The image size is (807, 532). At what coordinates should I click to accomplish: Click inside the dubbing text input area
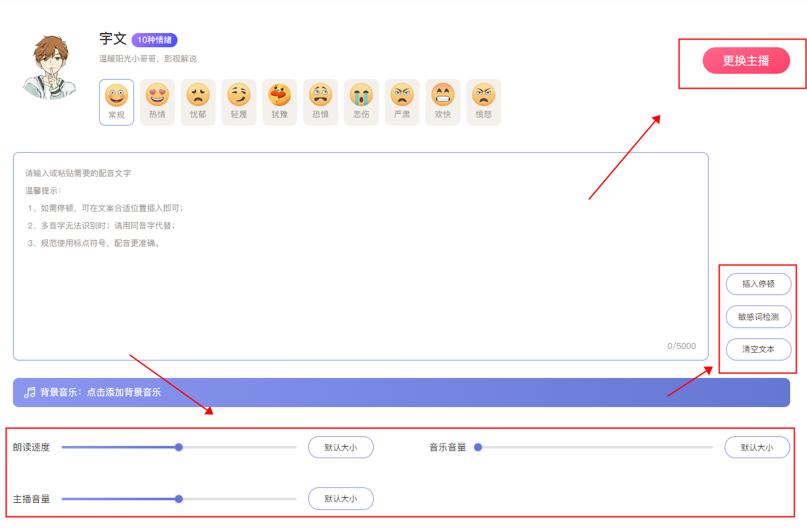pos(360,291)
